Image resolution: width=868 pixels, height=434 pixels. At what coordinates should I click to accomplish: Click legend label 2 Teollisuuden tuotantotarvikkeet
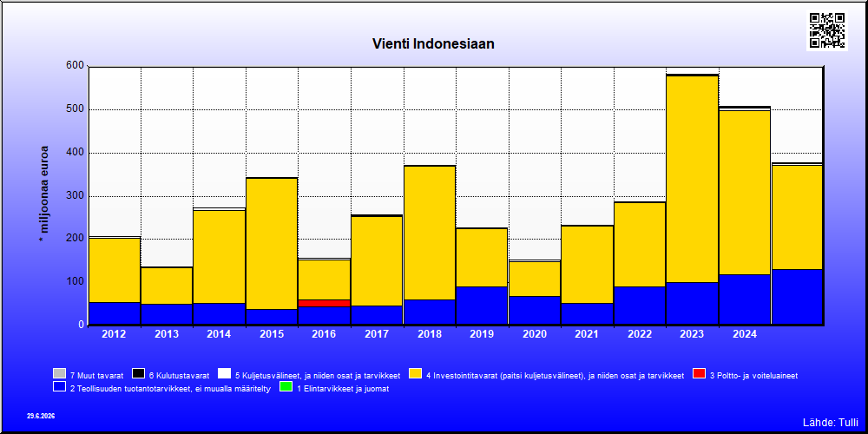[x=170, y=389]
